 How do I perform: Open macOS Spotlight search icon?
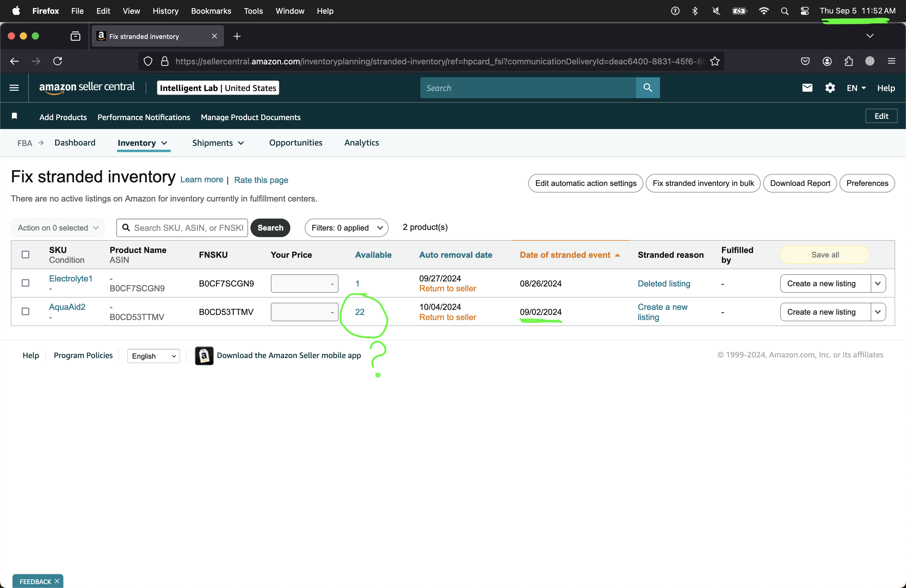click(x=785, y=11)
